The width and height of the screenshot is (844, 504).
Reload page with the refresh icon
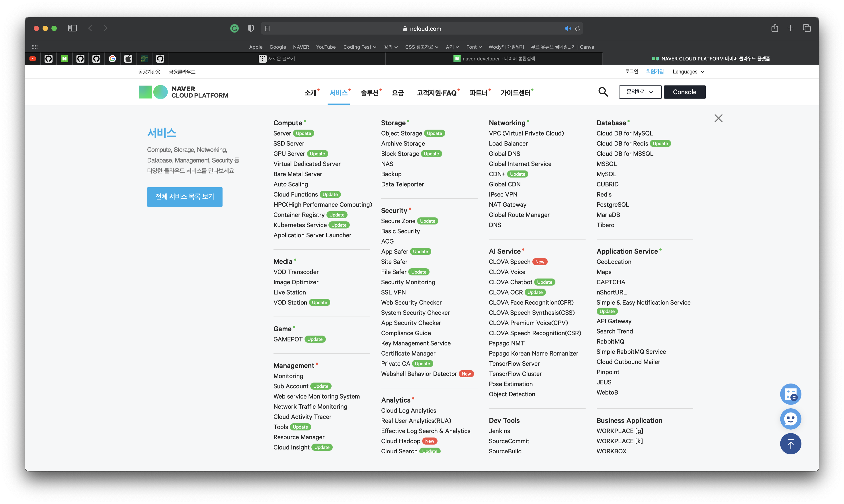click(x=578, y=29)
